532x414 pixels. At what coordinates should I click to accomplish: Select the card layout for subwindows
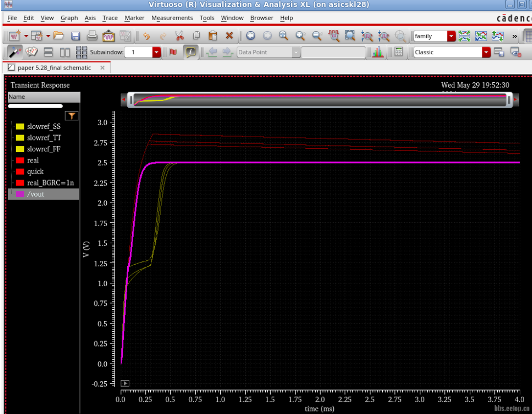(31, 52)
